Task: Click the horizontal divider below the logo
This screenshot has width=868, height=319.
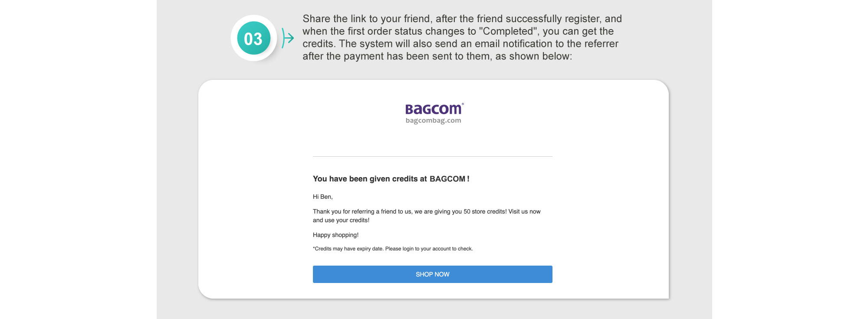Action: coord(432,156)
